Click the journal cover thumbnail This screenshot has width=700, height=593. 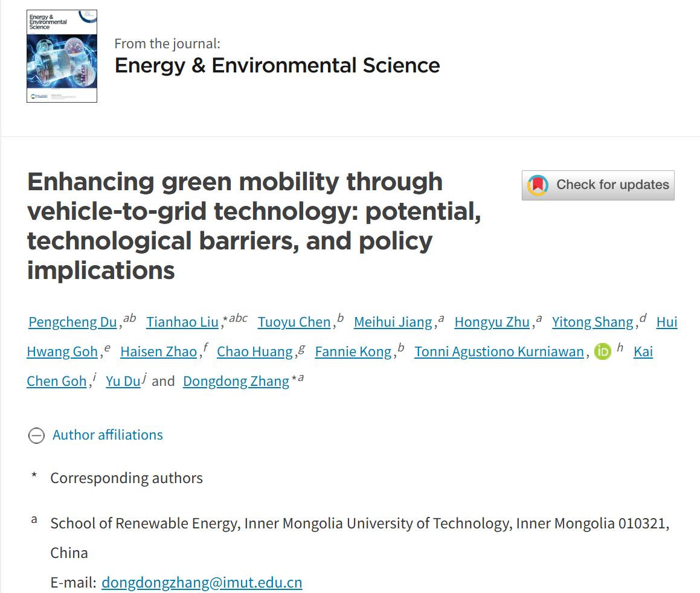62,56
